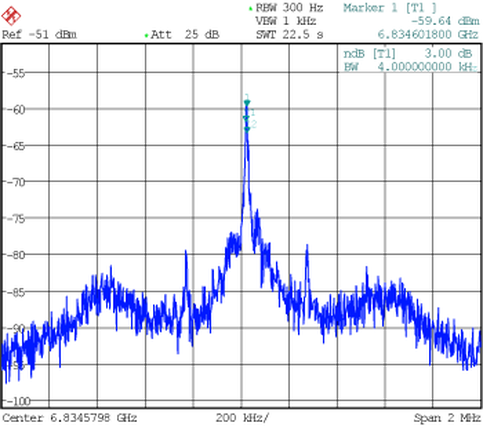Click the '-65' y-axis label

tap(16, 146)
